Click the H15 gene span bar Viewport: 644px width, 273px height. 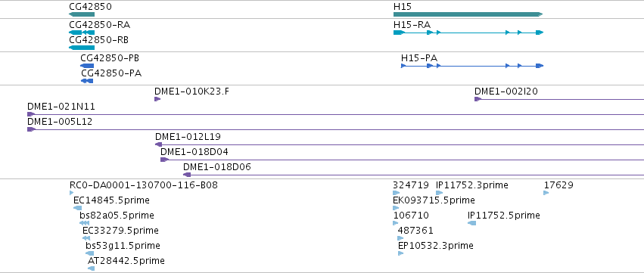[x=468, y=14]
